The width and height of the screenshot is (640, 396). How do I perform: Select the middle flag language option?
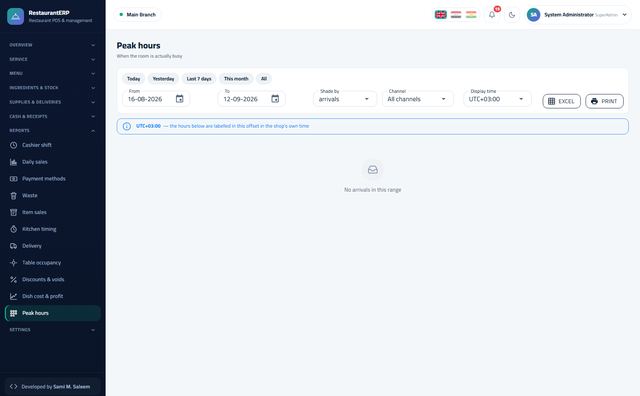456,15
